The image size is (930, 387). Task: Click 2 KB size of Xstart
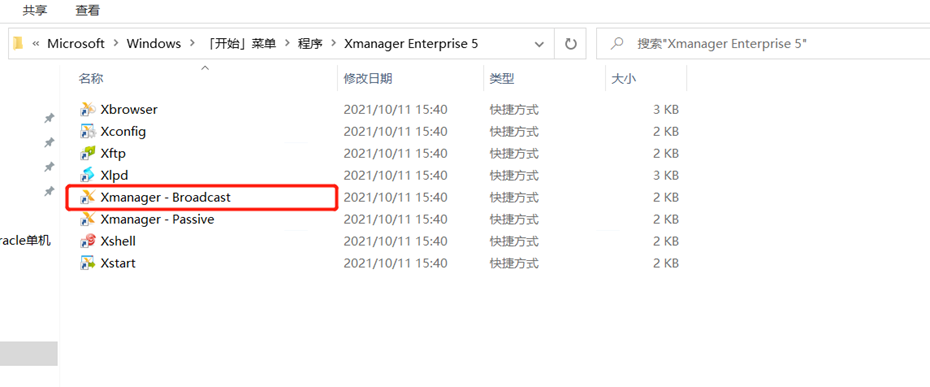coord(665,263)
